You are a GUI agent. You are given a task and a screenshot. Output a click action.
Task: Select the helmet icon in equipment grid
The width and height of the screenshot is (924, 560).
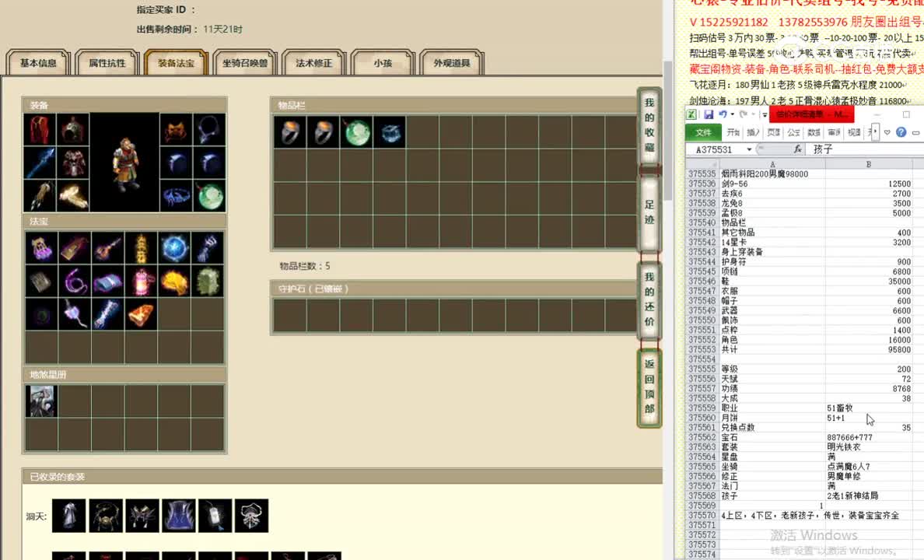73,130
